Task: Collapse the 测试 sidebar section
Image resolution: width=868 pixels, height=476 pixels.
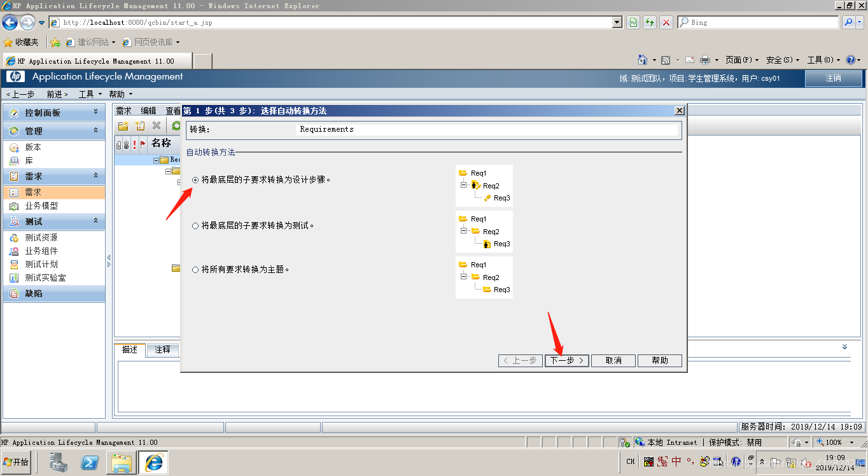Action: (96, 221)
